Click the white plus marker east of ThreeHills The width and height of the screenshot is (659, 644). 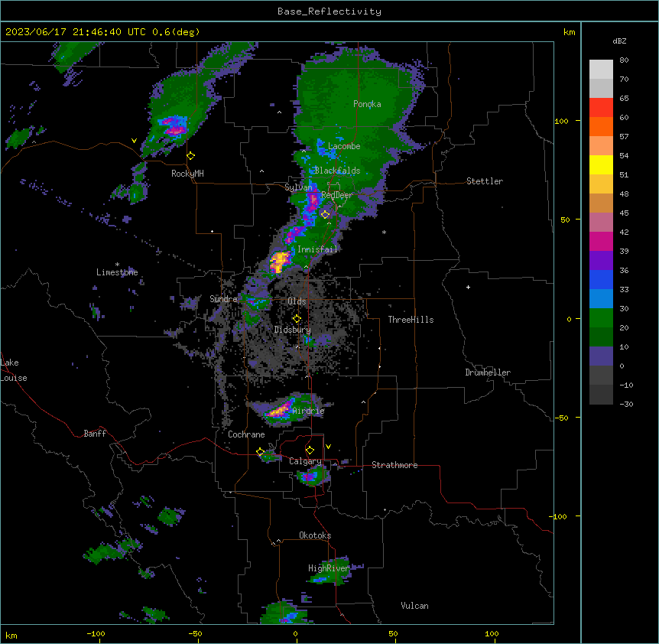tap(468, 287)
